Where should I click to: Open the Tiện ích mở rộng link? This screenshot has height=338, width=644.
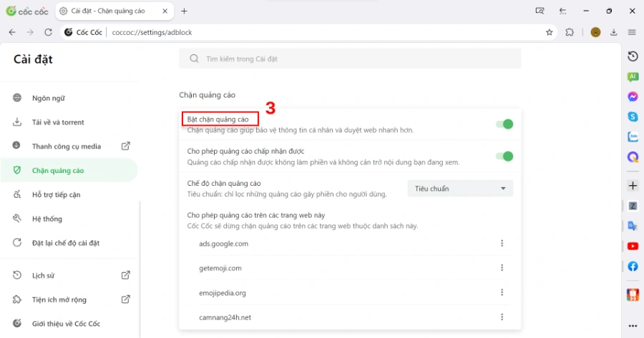point(59,299)
